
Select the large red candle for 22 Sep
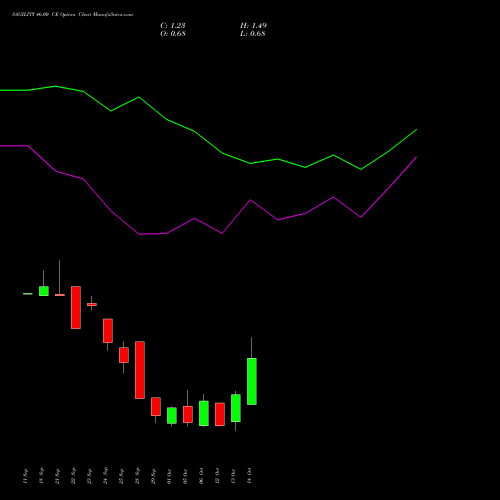point(76,307)
